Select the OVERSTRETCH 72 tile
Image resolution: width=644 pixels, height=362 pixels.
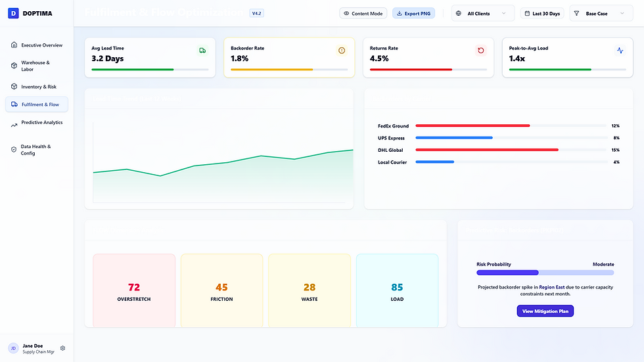[x=134, y=290]
